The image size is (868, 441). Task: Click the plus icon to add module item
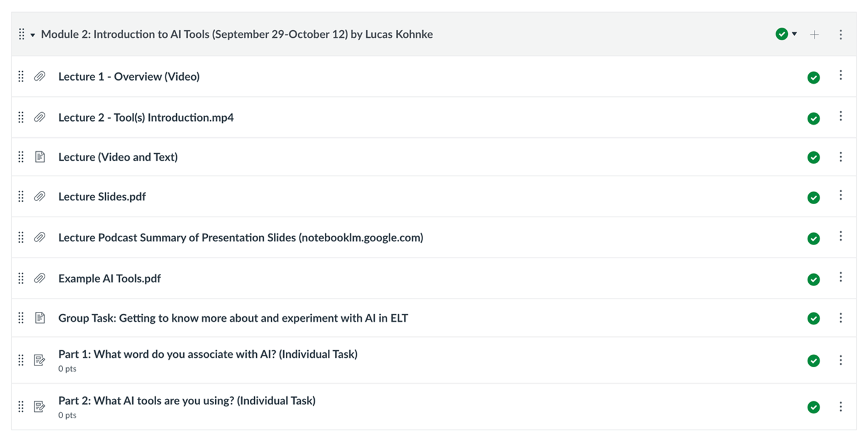(x=814, y=35)
